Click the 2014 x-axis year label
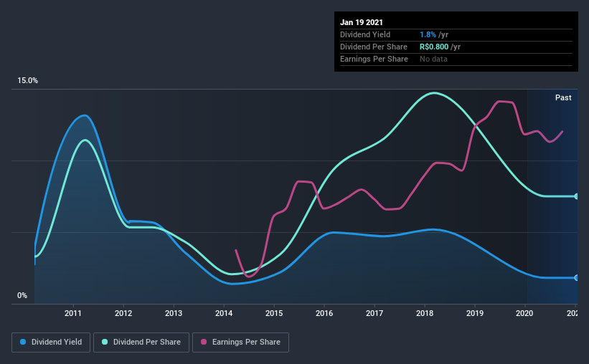The width and height of the screenshot is (589, 364). (224, 313)
